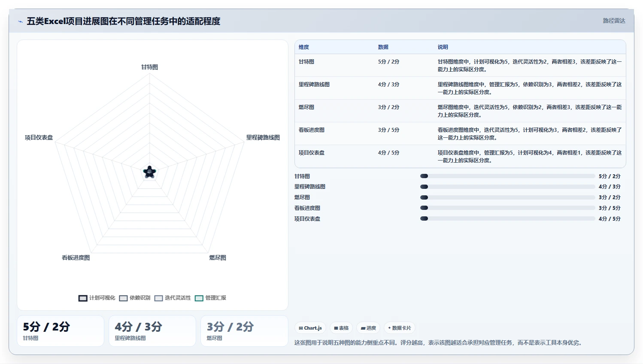Click the 看板进度图 label in the progress list
Viewport: 643px width, 364px height.
pyautogui.click(x=307, y=208)
